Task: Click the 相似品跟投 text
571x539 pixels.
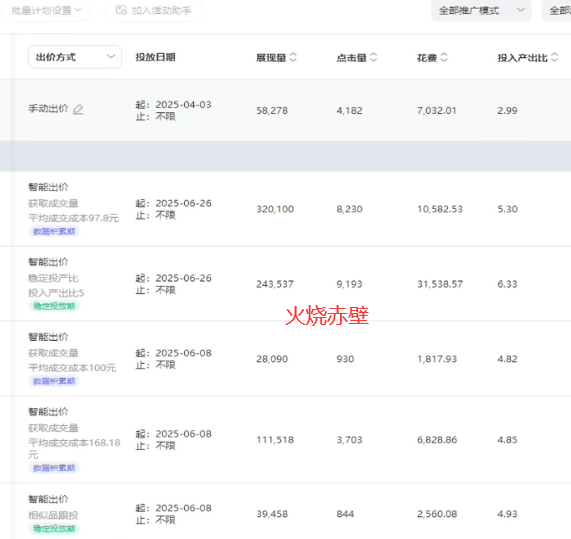Action: [53, 515]
